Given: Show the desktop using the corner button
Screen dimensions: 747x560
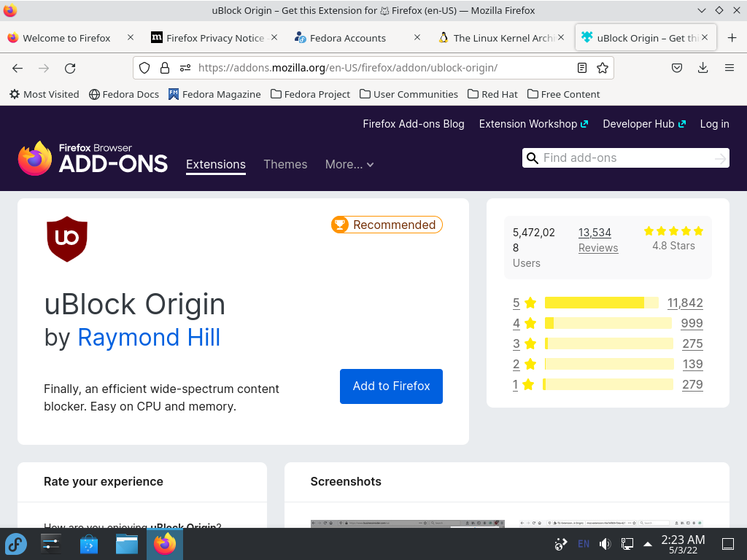Looking at the screenshot, I should (728, 544).
